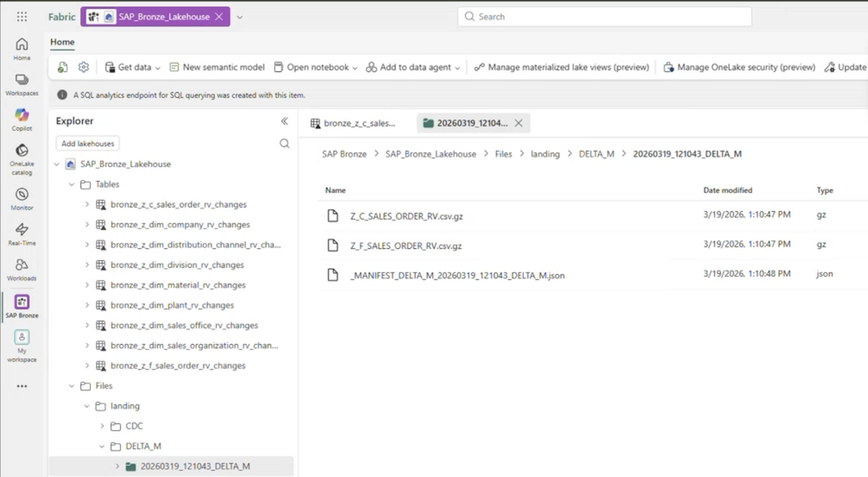Expand the CDC folder in Explorer
Viewport: 868px width, 477px height.
click(102, 426)
